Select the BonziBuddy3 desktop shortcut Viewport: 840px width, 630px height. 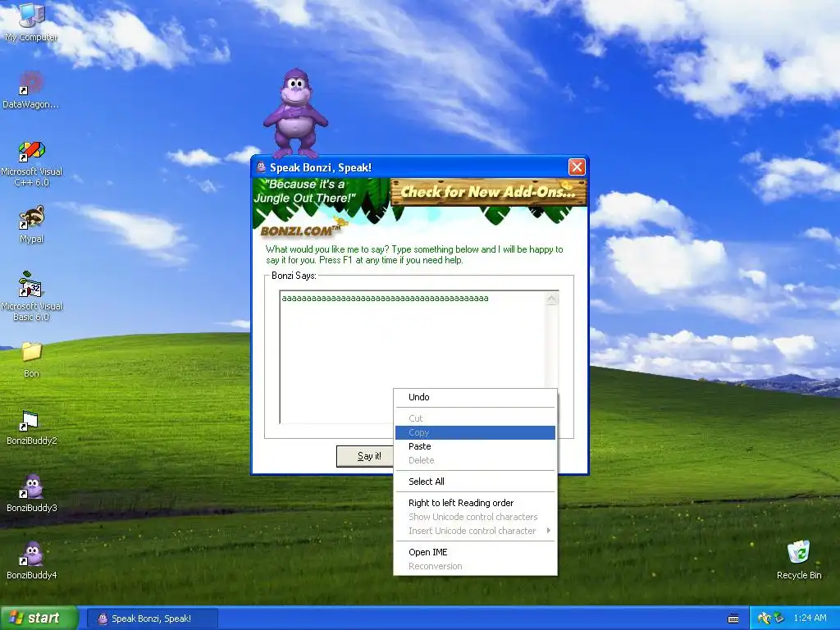click(x=32, y=493)
